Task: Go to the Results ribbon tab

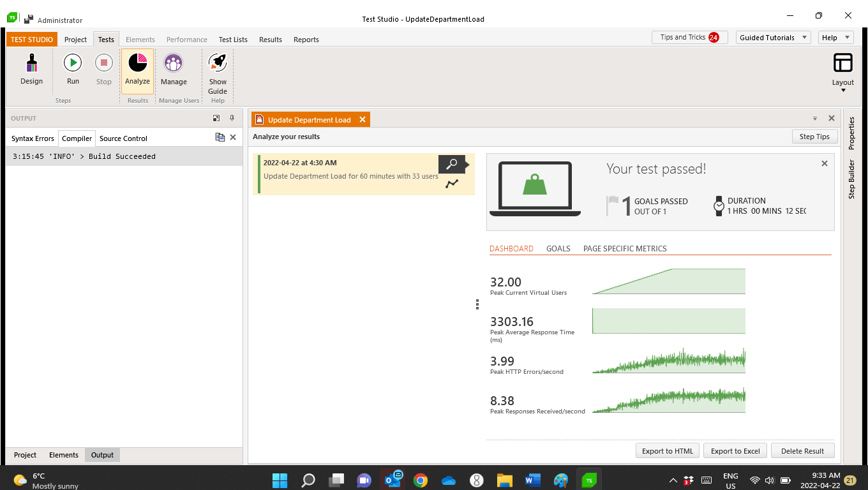Action: (x=271, y=40)
